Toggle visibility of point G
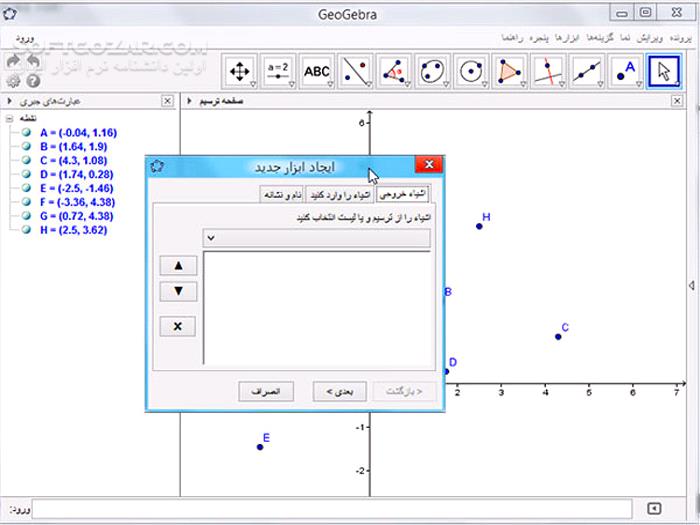700x525 pixels. (x=26, y=216)
